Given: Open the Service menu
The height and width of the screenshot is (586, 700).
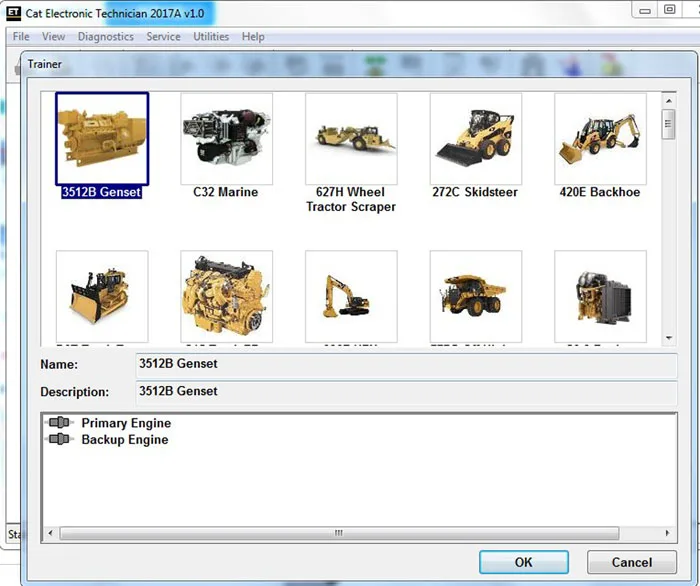Looking at the screenshot, I should (x=163, y=37).
